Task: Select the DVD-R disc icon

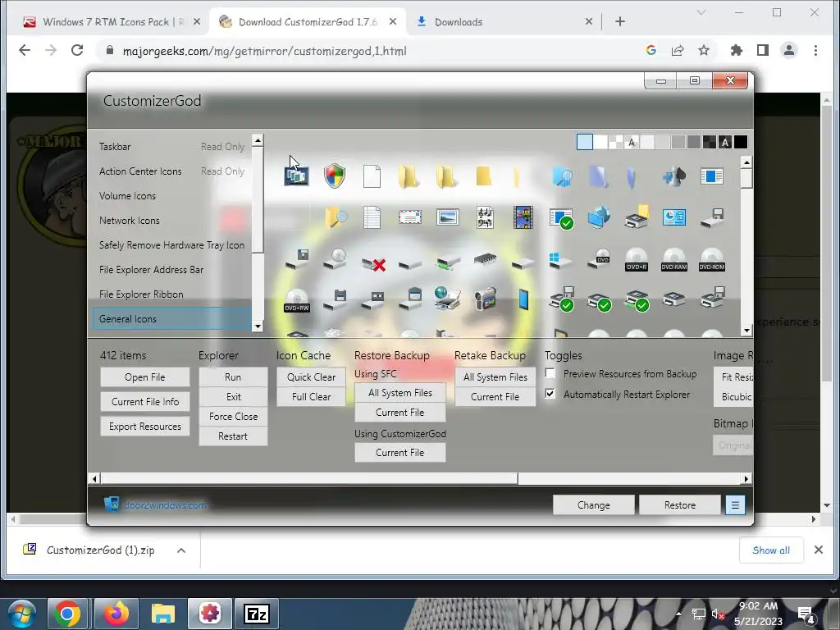Action: click(637, 259)
